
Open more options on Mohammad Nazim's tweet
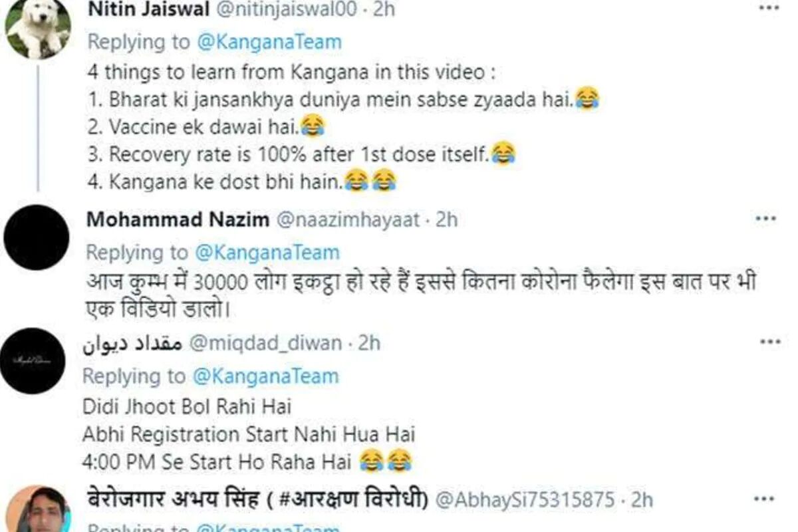[x=766, y=219]
